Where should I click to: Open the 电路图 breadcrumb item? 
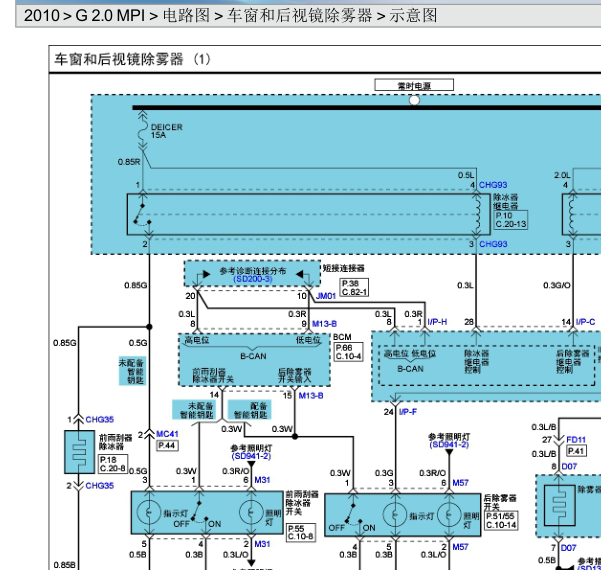tap(186, 16)
